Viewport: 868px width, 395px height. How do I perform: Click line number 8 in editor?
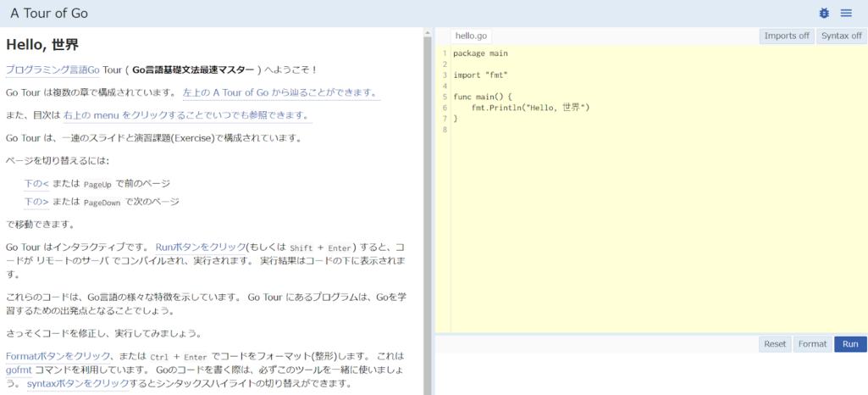[x=445, y=130]
